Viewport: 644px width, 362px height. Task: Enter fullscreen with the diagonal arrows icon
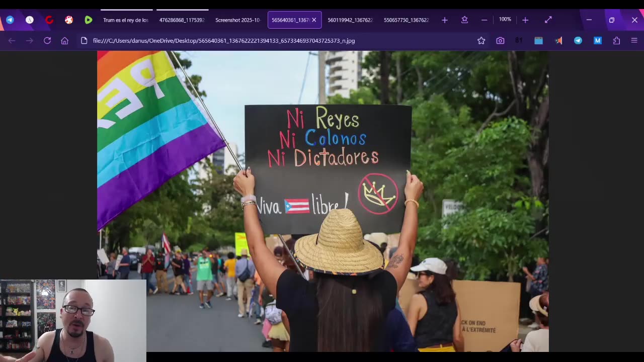tap(548, 20)
